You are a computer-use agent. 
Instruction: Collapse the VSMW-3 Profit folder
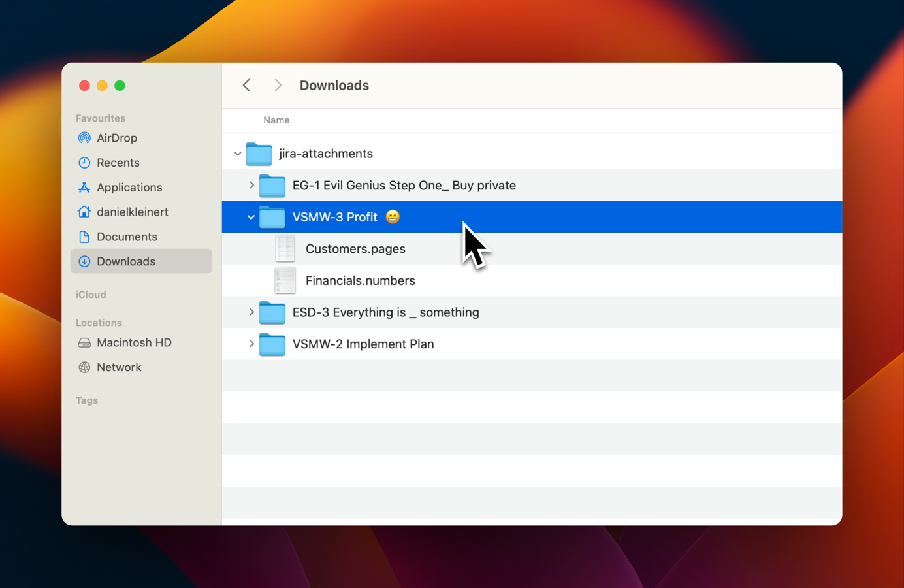(x=251, y=217)
